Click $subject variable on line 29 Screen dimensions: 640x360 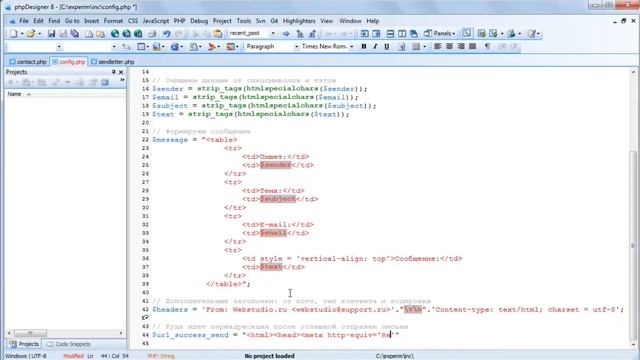pyautogui.click(x=278, y=199)
